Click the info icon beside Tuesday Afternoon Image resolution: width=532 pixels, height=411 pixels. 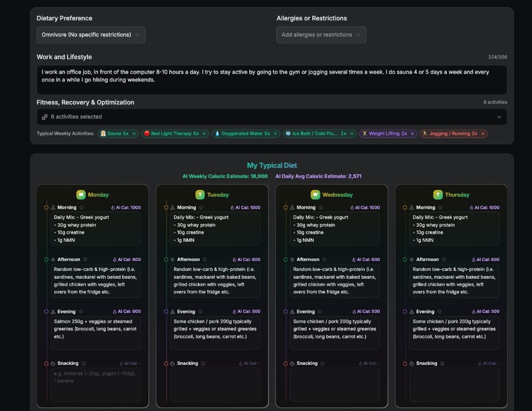205,259
